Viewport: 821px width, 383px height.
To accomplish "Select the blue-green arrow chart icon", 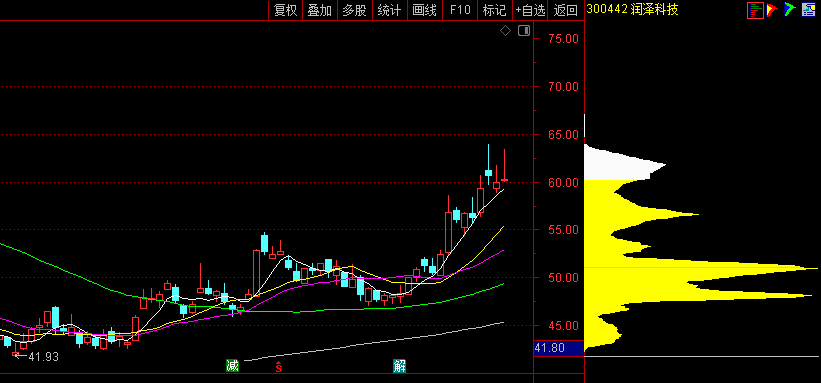I will (x=790, y=9).
